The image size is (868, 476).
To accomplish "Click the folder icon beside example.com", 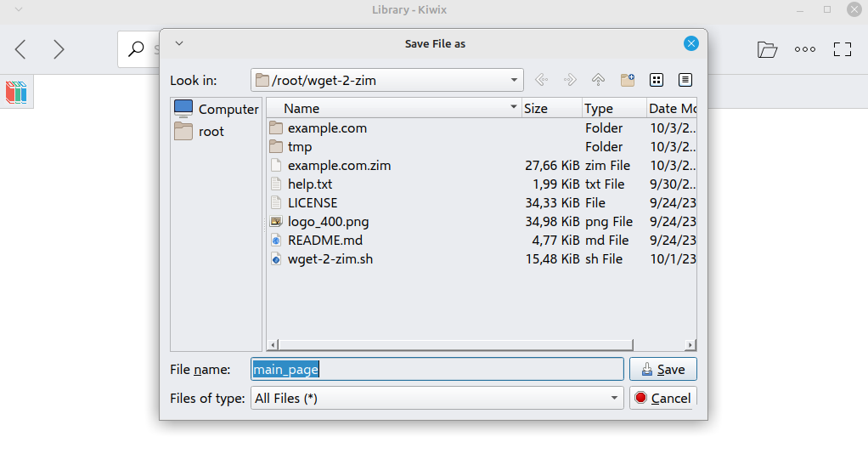I will click(276, 128).
